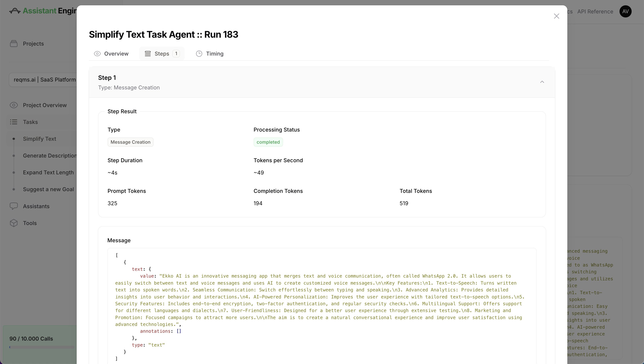The width and height of the screenshot is (644, 364).
Task: Click the annotations key in JSON
Action: click(155, 331)
